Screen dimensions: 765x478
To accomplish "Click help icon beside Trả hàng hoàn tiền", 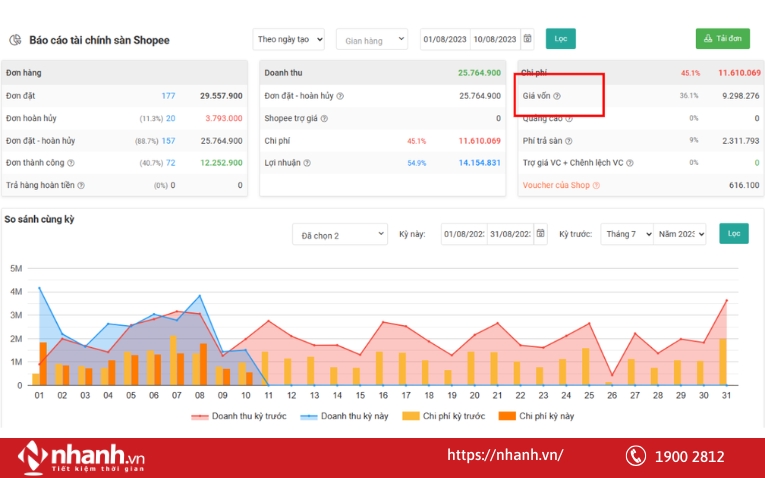I will 81,185.
